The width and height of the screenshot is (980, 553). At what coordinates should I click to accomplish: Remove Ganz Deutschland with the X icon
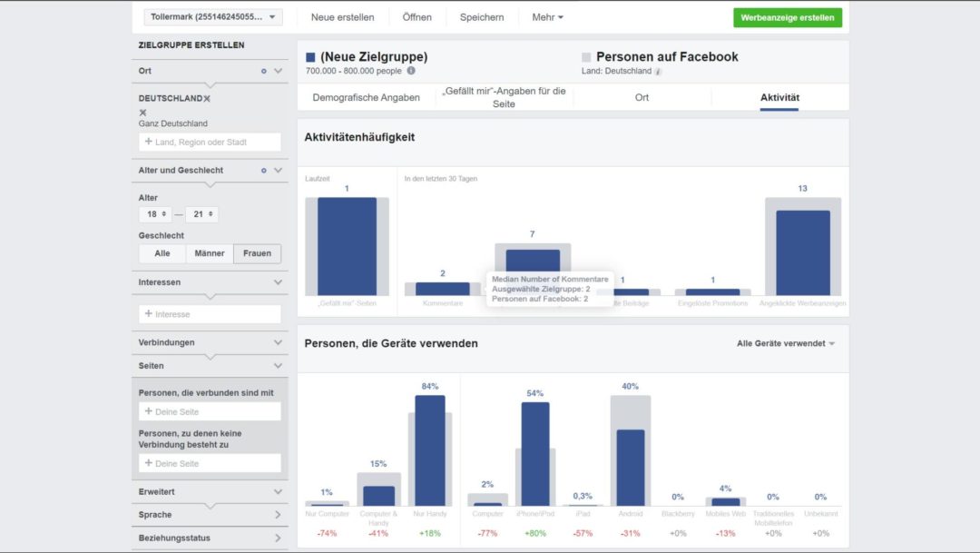point(142,113)
